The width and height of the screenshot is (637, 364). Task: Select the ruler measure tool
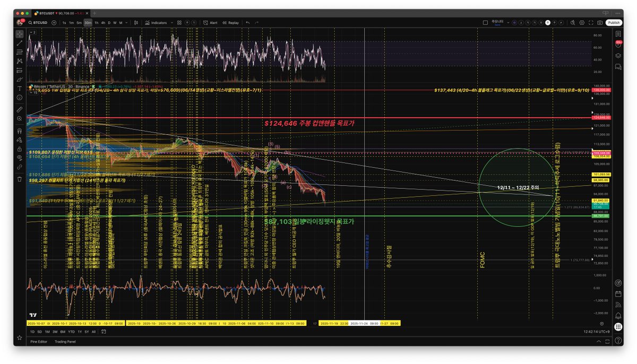pyautogui.click(x=20, y=109)
